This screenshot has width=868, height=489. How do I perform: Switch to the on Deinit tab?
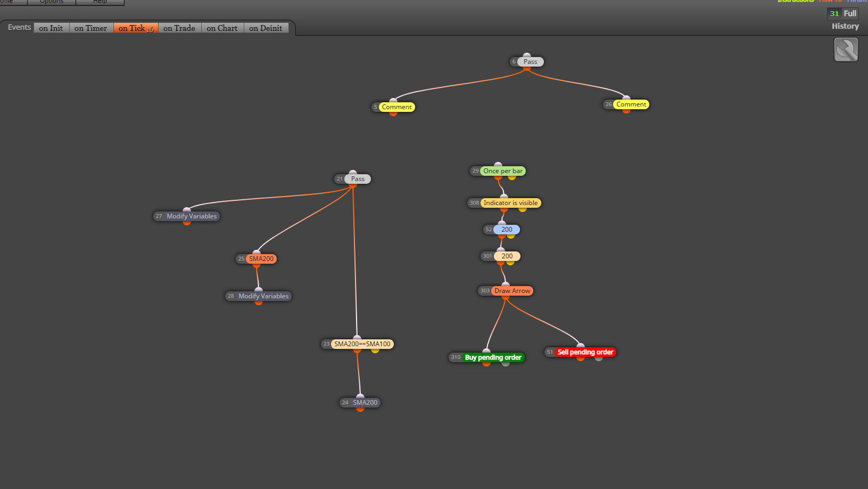click(x=266, y=28)
